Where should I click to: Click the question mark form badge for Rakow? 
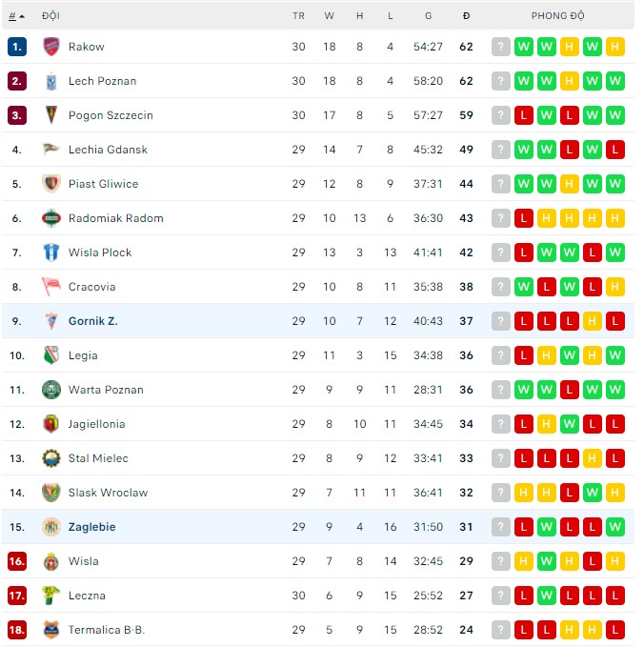501,47
